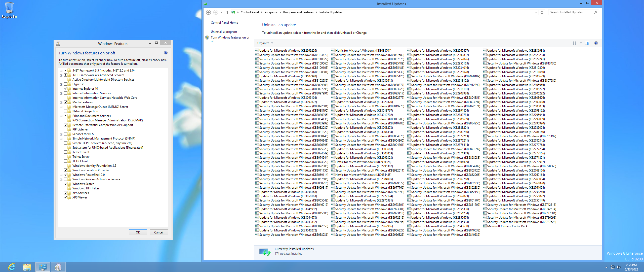Viewport: 644px width, 272px height.
Task: Click Programs and Features breadcrumb
Action: pos(298,12)
